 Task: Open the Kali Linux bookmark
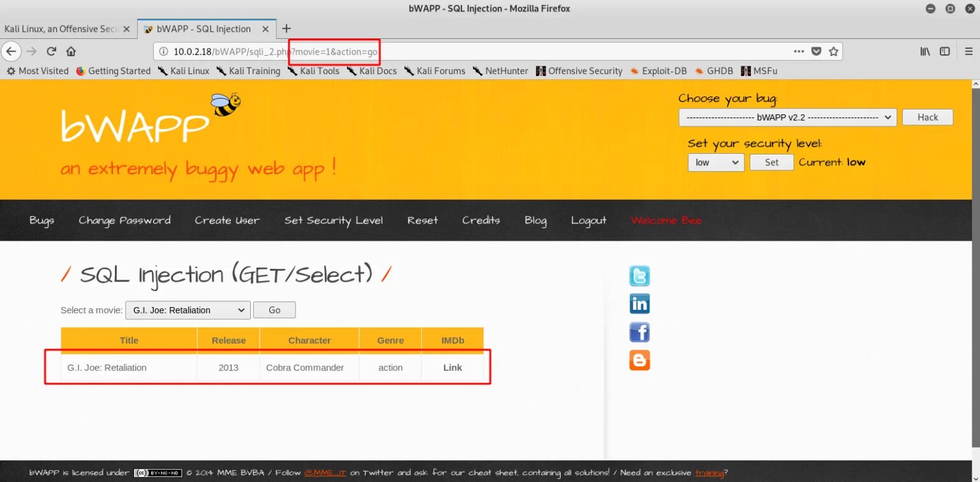click(184, 71)
